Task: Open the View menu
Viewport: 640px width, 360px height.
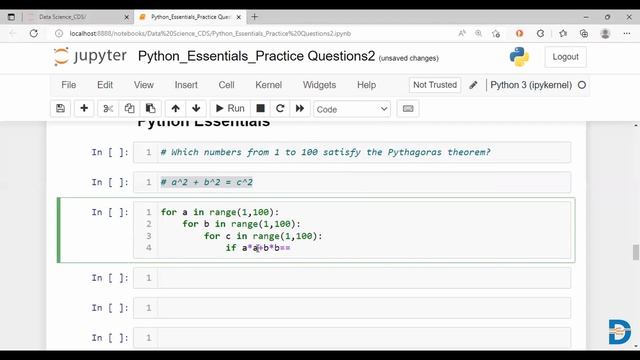Action: pyautogui.click(x=144, y=85)
